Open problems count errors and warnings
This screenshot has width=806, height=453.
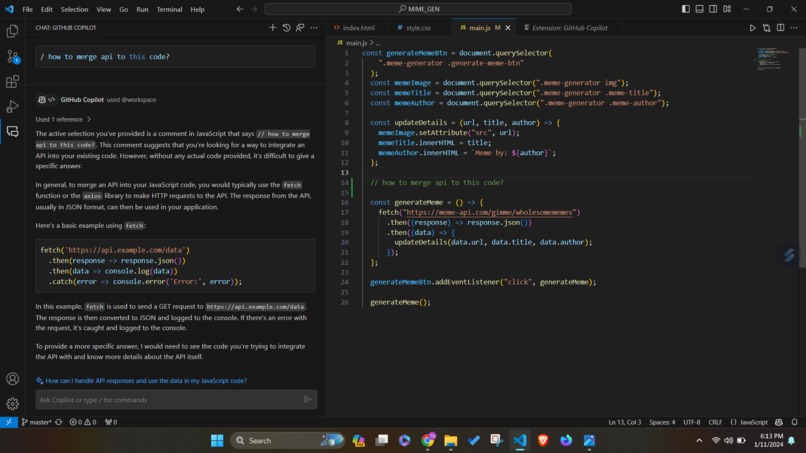pos(83,422)
